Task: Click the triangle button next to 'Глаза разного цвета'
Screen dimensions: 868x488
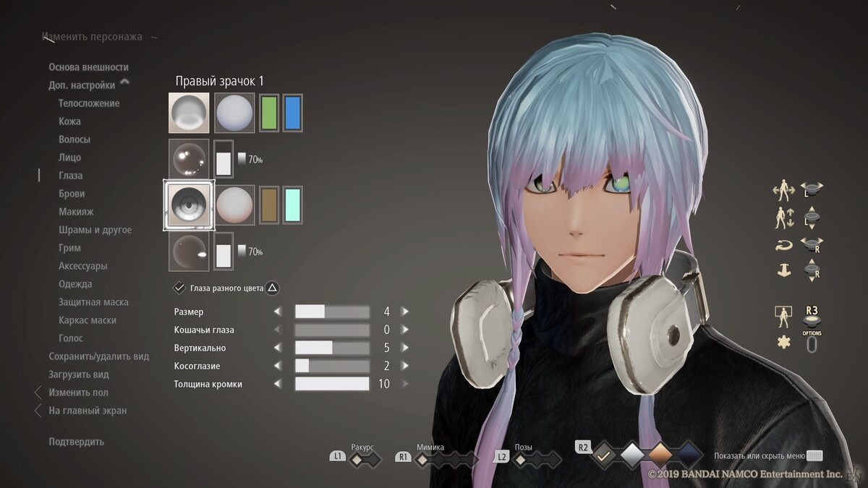Action: tap(272, 288)
